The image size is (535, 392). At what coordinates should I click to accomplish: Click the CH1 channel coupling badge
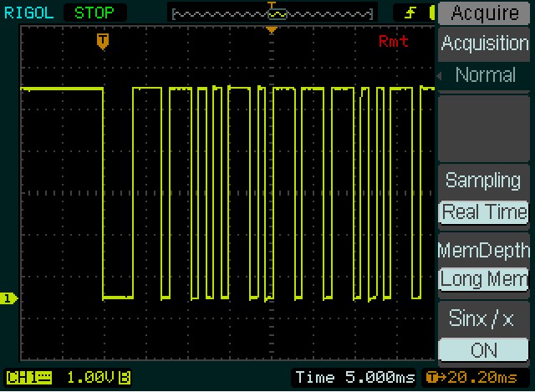[x=28, y=378]
